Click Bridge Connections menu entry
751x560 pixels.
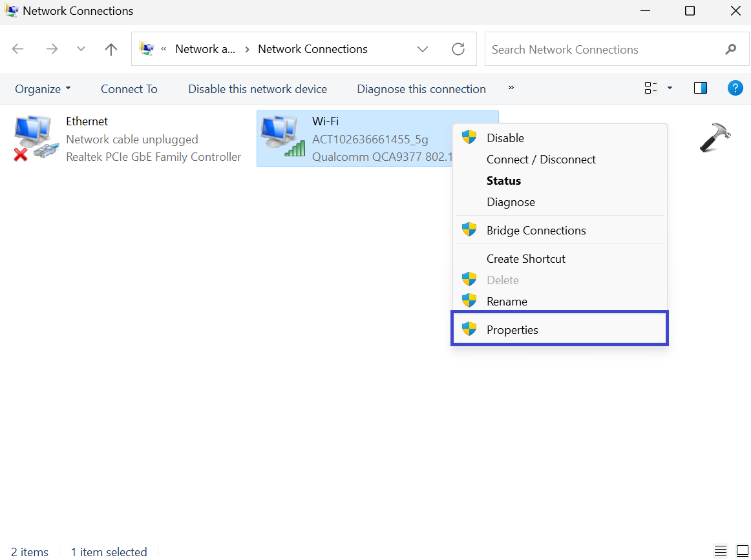coord(536,231)
